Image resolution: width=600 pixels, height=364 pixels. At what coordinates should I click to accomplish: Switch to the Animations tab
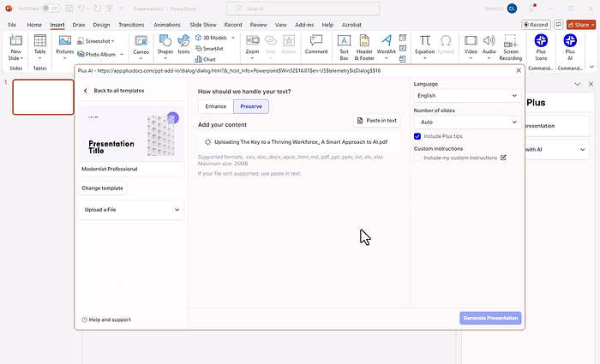(167, 25)
